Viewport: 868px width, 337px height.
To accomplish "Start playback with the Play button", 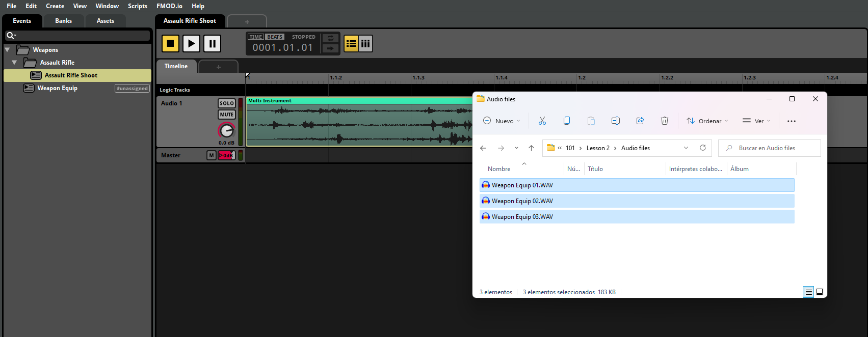I will [191, 43].
